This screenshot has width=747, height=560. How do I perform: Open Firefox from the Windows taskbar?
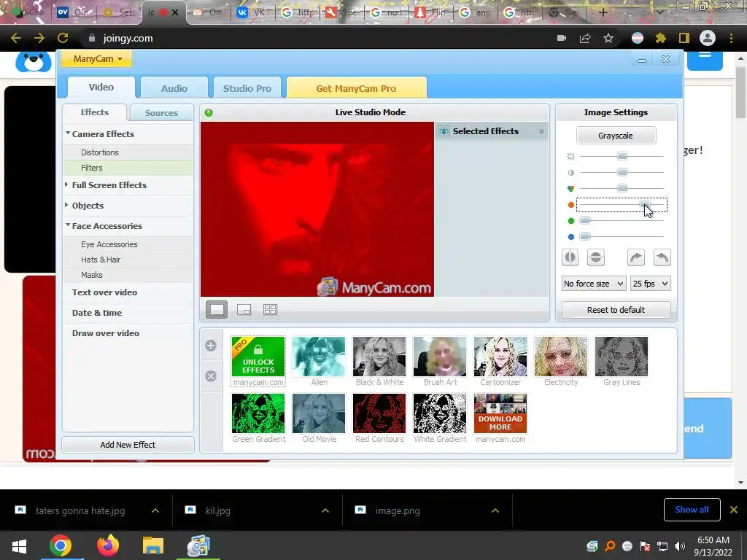[x=108, y=545]
